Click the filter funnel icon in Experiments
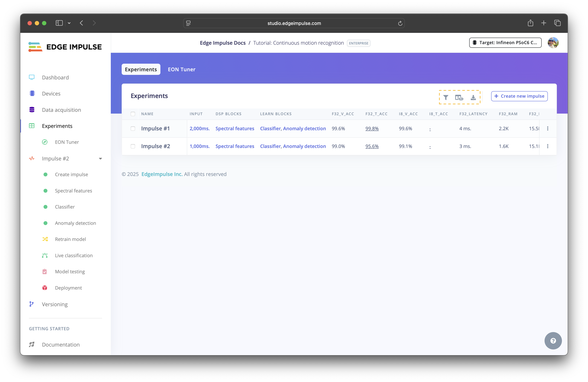The image size is (588, 382). pyautogui.click(x=446, y=97)
